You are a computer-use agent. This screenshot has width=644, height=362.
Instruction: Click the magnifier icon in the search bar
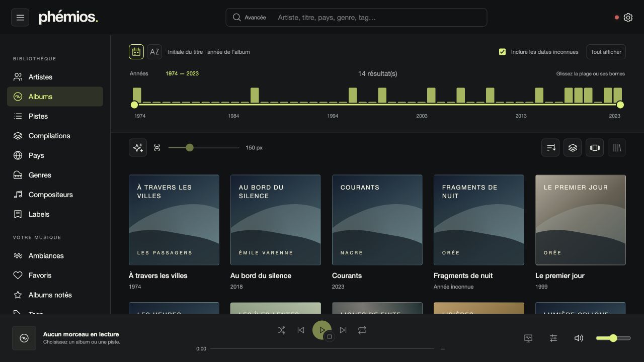(x=237, y=18)
